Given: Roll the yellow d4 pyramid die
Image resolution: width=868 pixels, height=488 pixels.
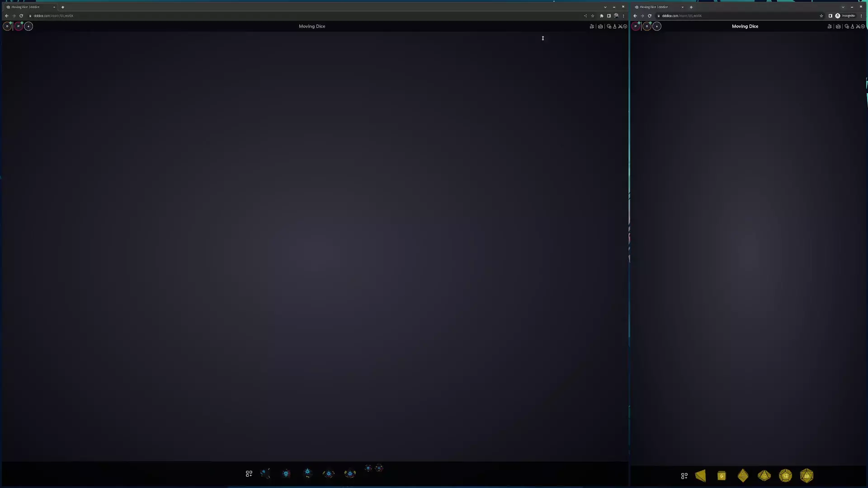Looking at the screenshot, I should [x=701, y=475].
